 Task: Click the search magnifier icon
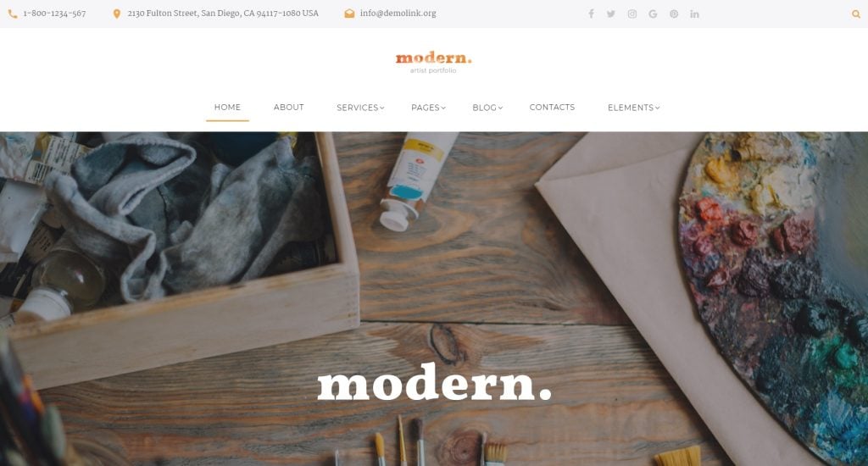(x=856, y=14)
